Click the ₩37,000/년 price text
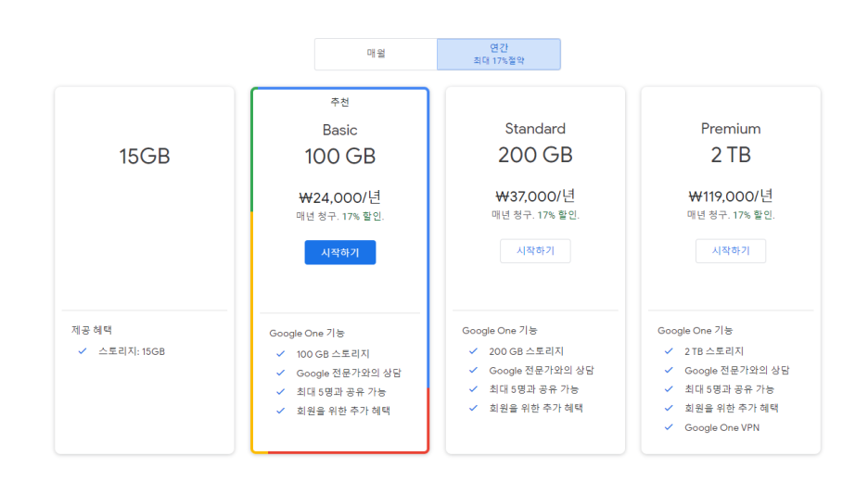This screenshot has width=868, height=494. tap(535, 196)
